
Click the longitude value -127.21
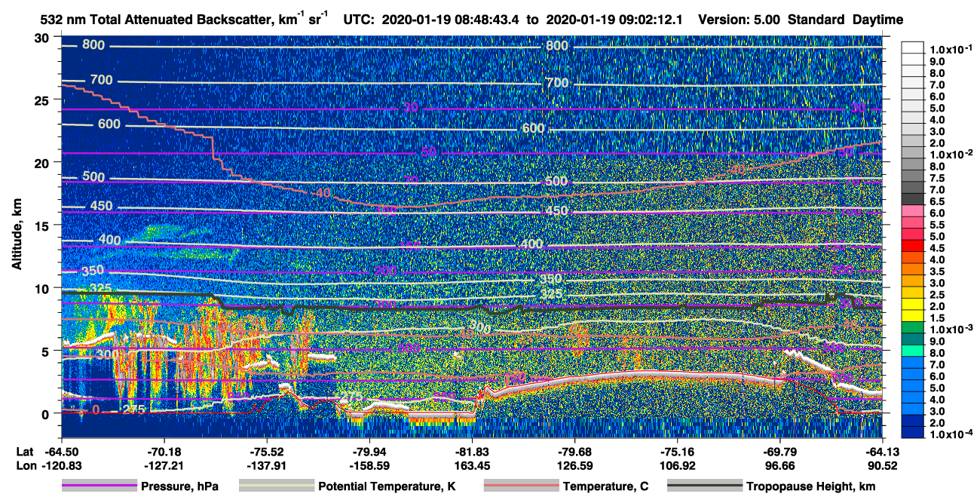(x=164, y=465)
